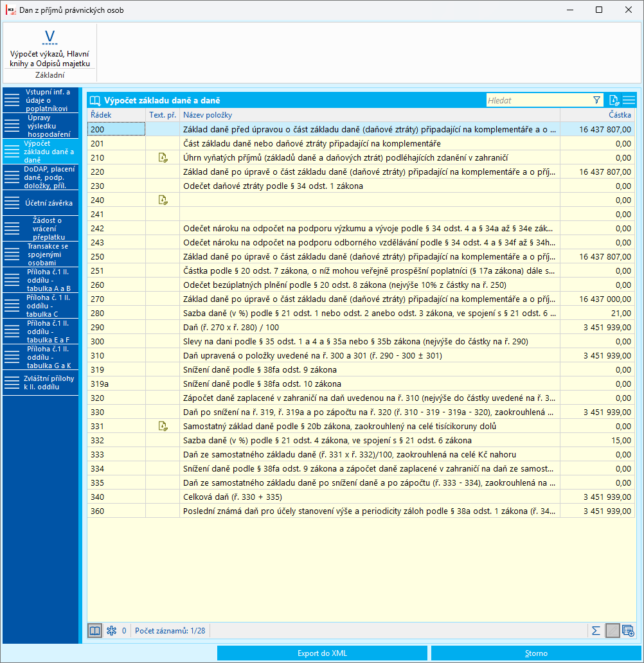The image size is (644, 663).
Task: Click the book icon beside Výpočet základu daně title
Action: 95,101
